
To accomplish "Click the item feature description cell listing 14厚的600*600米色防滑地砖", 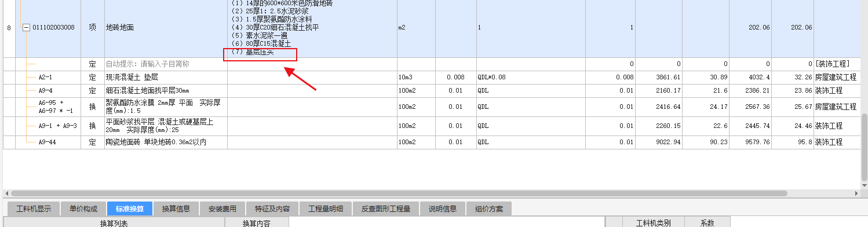I will coord(312,28).
